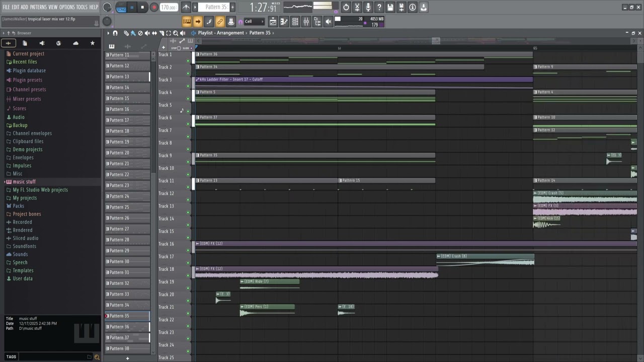Open the PATTERNS menu
This screenshot has height=362, width=644.
(38, 7)
